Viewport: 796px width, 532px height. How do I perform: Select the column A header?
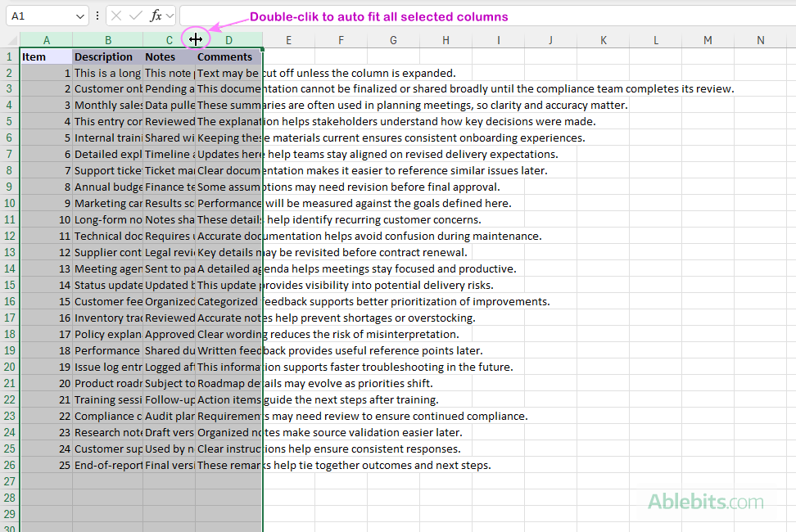coord(47,39)
